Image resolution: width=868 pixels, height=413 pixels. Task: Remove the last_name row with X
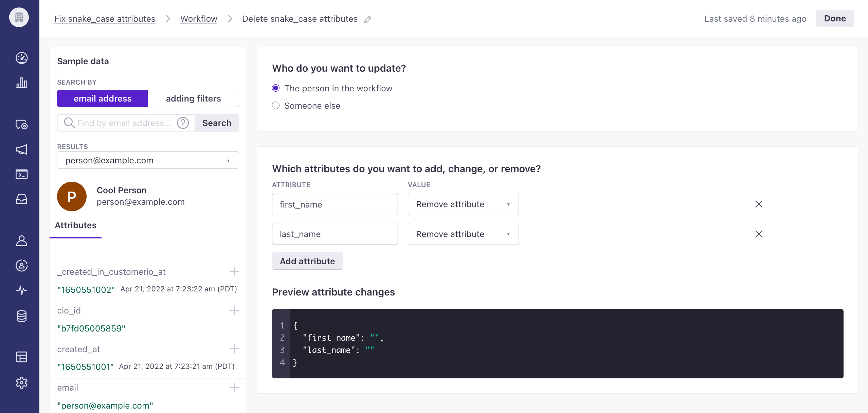point(759,234)
